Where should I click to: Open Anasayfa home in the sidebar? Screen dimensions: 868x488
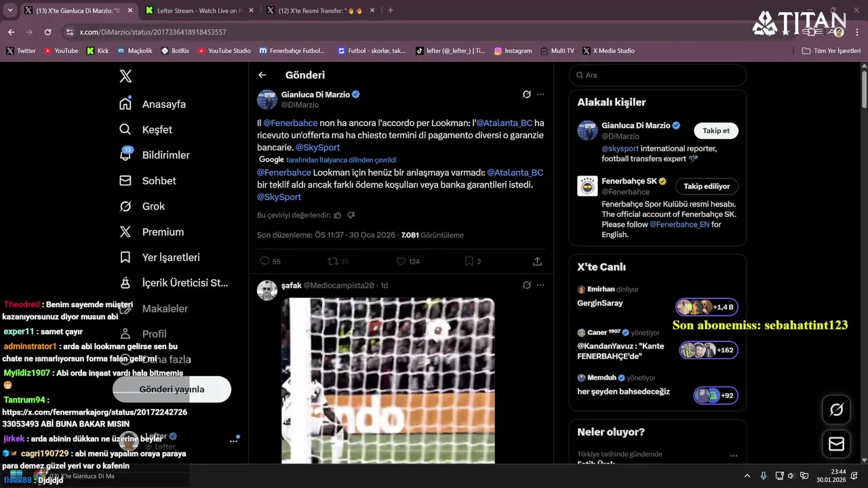[153, 104]
